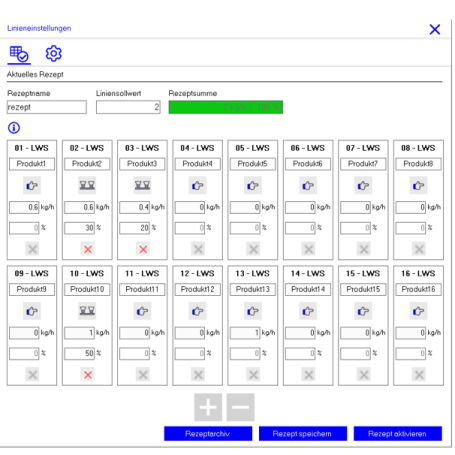Image resolution: width=455 pixels, height=455 pixels.
Task: Select the Produkt5 name field
Action: click(253, 164)
